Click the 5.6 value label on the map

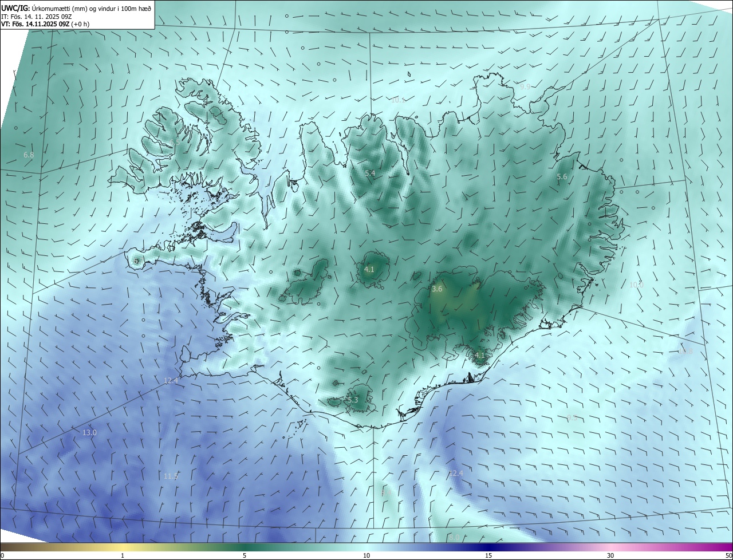562,177
